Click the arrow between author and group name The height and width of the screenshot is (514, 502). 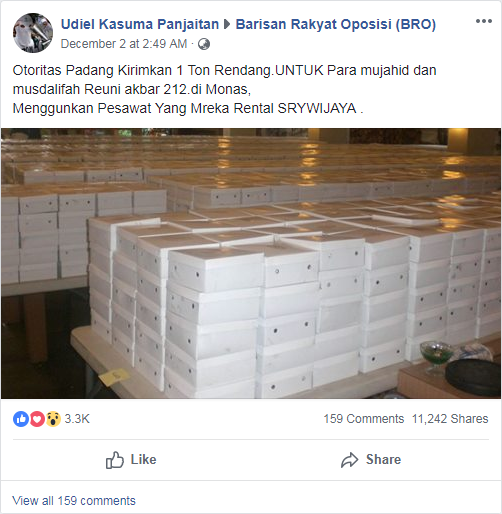click(x=227, y=24)
